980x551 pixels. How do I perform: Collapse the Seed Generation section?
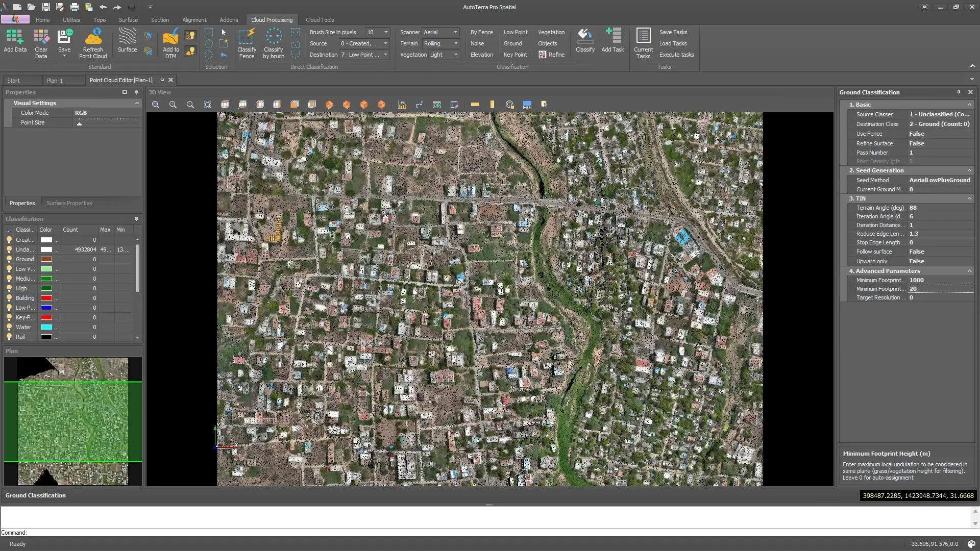(969, 170)
